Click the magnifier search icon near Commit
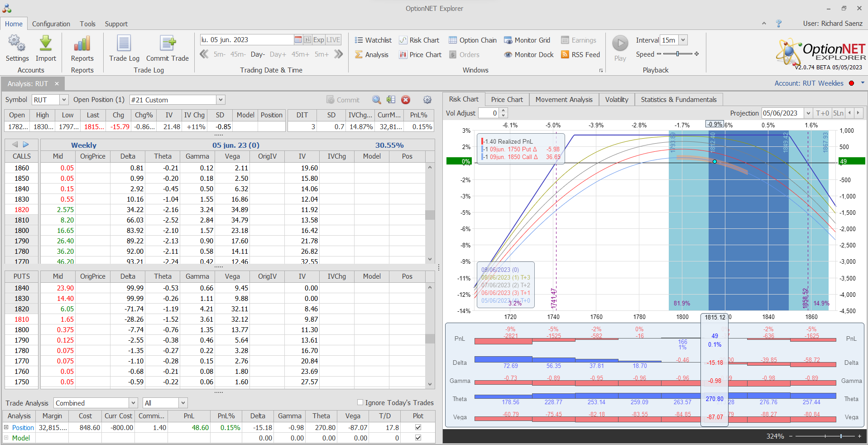 [376, 100]
